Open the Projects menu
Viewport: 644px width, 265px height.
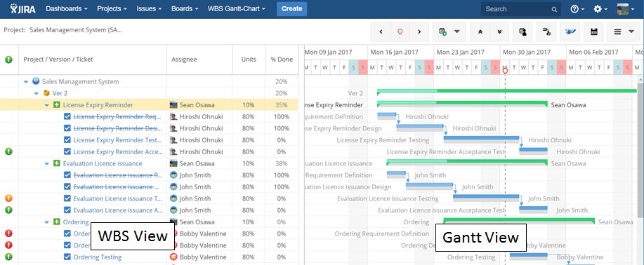tap(112, 8)
